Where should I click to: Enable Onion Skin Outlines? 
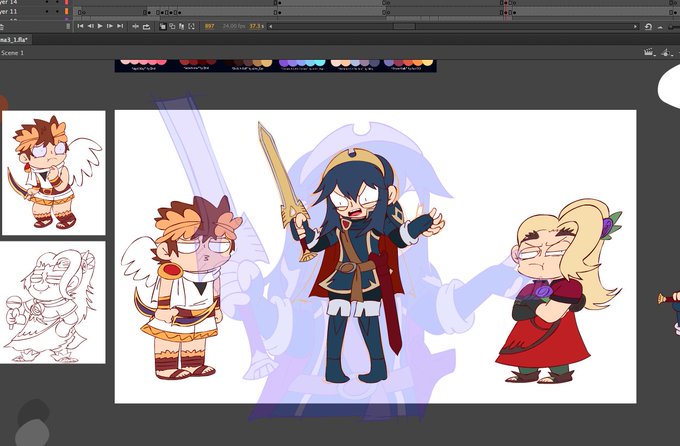[172, 26]
